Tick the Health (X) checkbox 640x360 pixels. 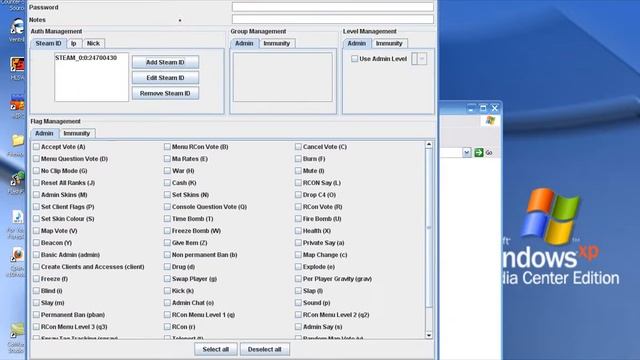(298, 231)
